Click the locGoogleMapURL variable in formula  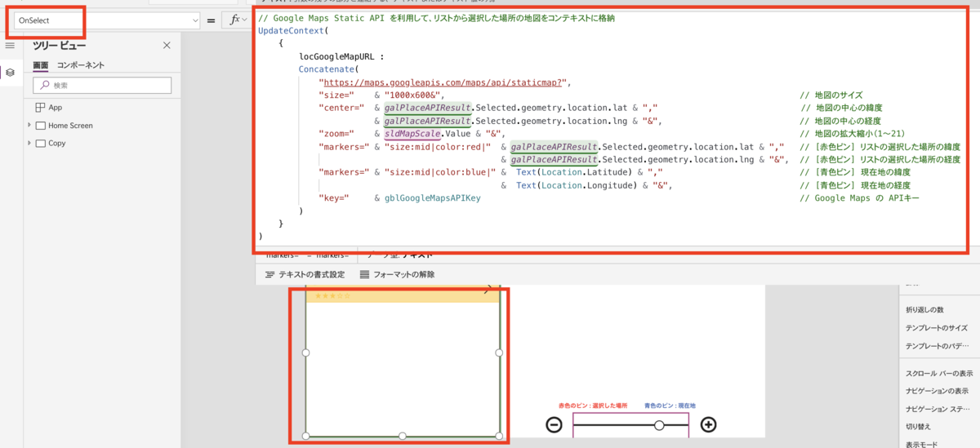(336, 56)
